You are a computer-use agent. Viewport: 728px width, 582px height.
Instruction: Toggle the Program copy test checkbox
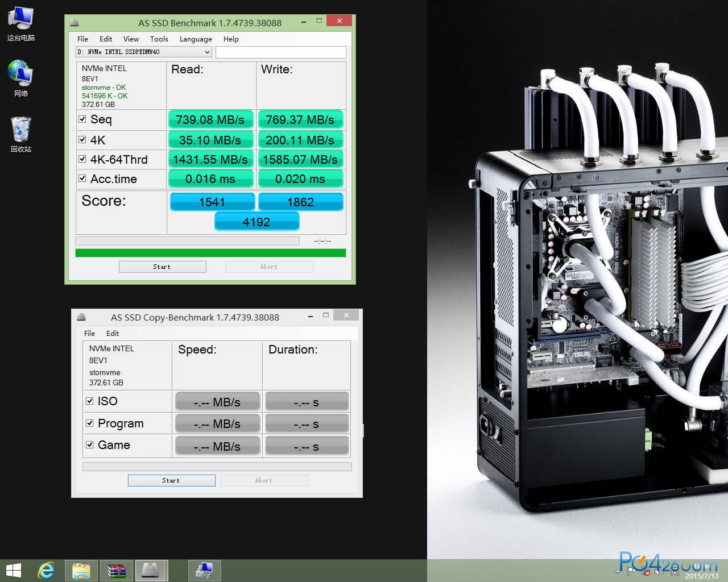coord(89,423)
